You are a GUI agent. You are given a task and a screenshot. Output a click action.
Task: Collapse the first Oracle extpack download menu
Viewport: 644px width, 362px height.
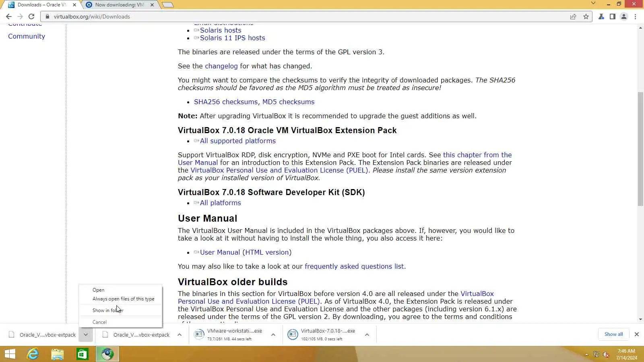click(86, 335)
